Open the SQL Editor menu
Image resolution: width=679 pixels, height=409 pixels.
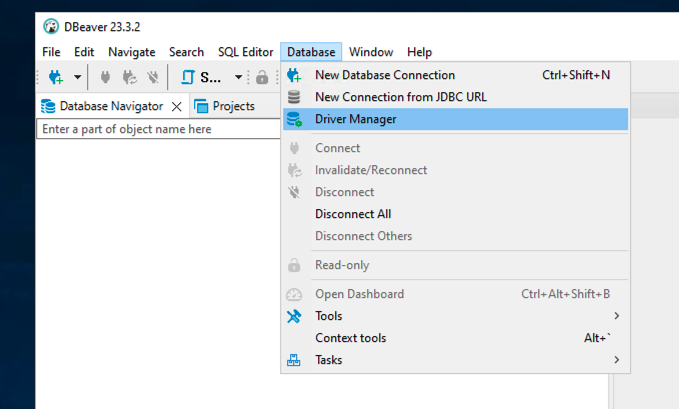[246, 52]
